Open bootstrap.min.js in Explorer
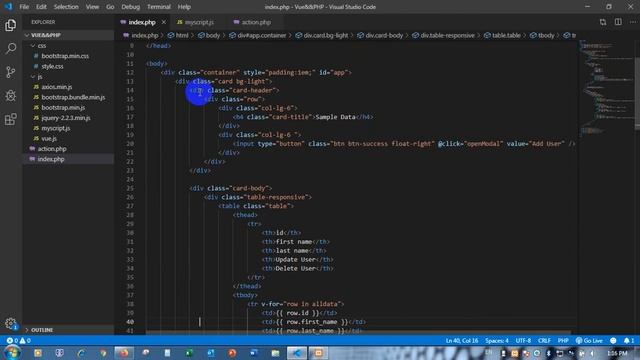The width and height of the screenshot is (640, 360). tap(63, 107)
